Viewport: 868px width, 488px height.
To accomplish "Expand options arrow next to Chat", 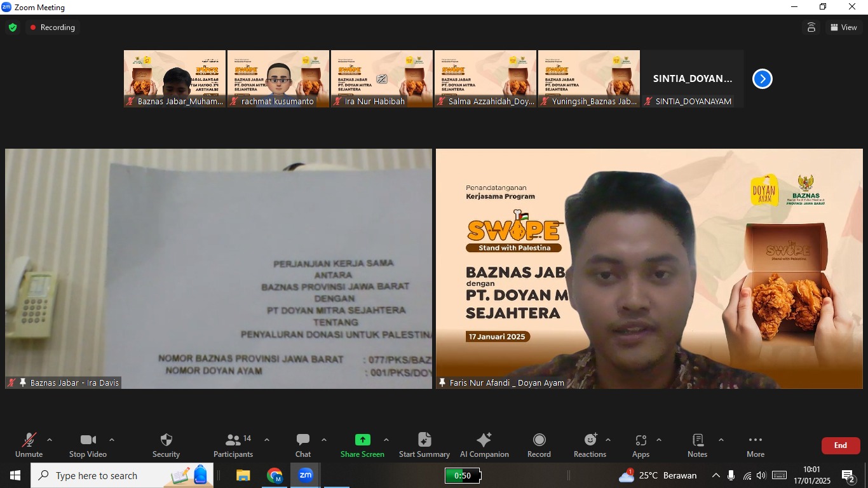I will point(324,440).
